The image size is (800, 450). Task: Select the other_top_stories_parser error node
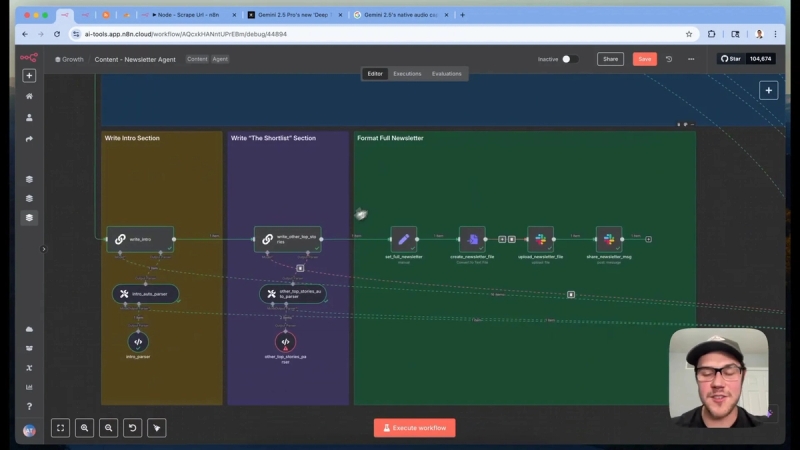(x=285, y=342)
